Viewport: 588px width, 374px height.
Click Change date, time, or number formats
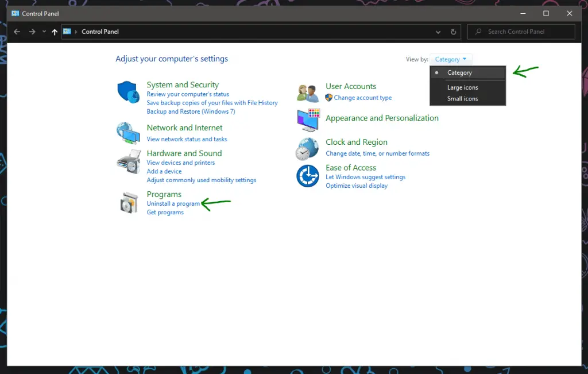pos(378,153)
